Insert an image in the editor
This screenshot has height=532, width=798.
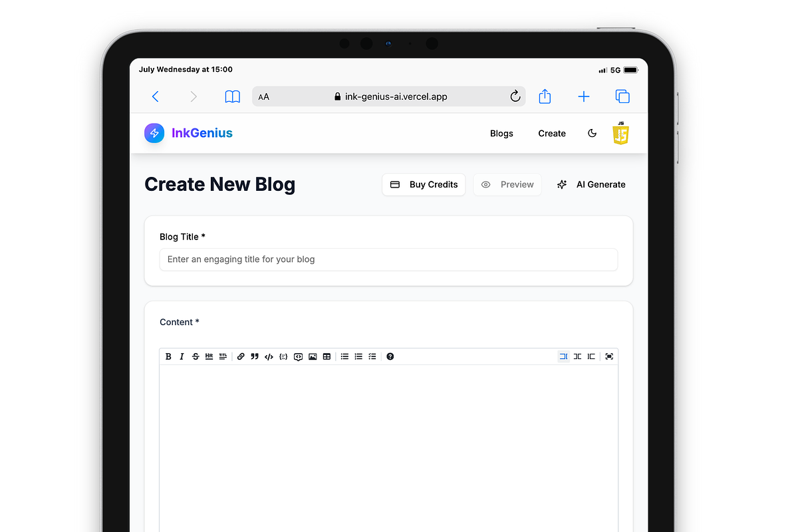click(313, 356)
